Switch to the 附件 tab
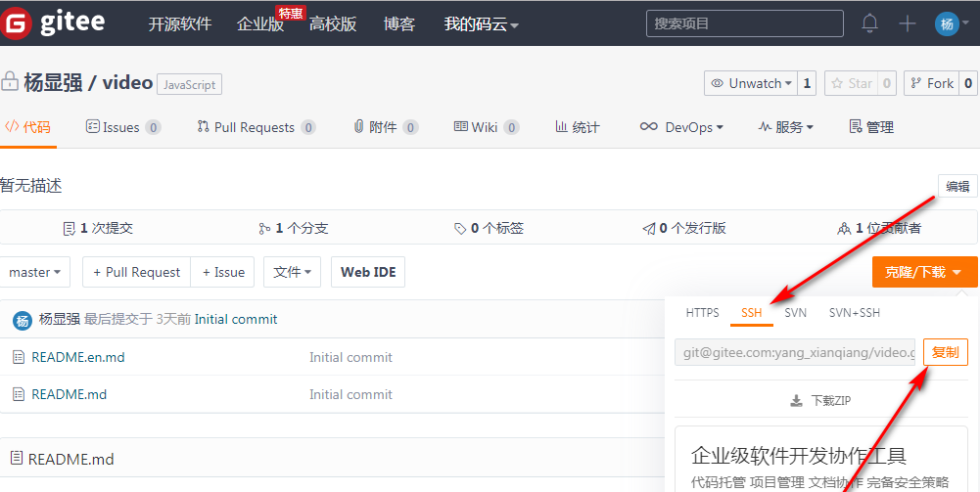 coord(386,127)
